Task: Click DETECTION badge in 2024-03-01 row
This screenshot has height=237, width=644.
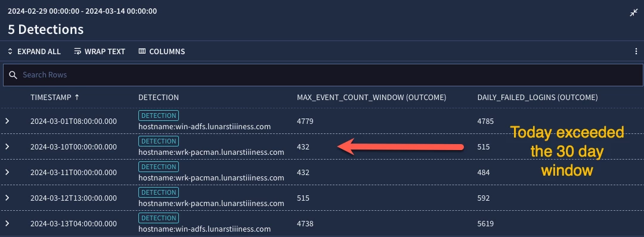Action: pos(159,116)
